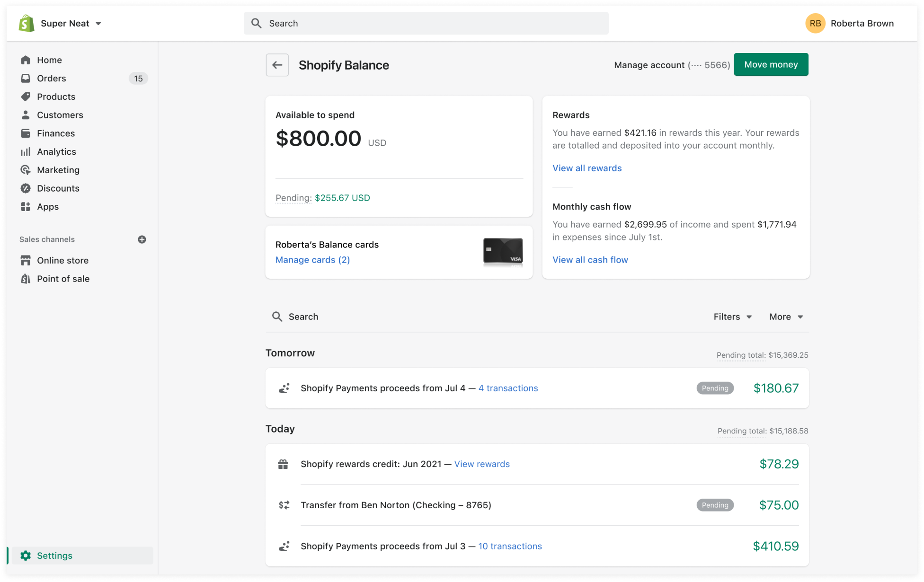Image resolution: width=924 pixels, height=582 pixels.
Task: Select Finances in the sidebar
Action: [56, 133]
